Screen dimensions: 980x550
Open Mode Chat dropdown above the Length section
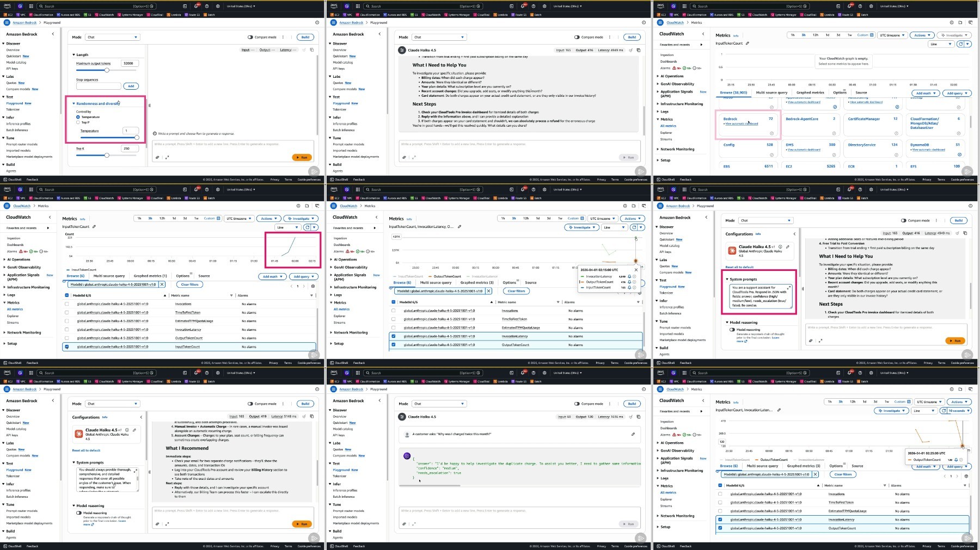pyautogui.click(x=113, y=37)
